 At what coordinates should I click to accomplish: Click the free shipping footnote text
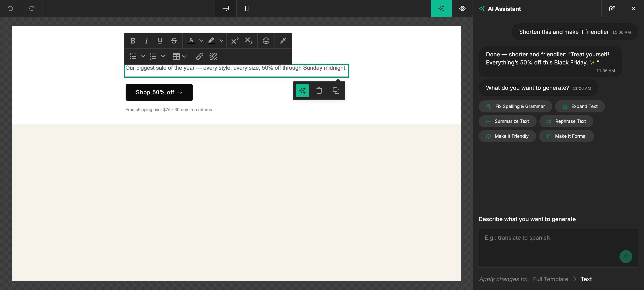point(168,110)
